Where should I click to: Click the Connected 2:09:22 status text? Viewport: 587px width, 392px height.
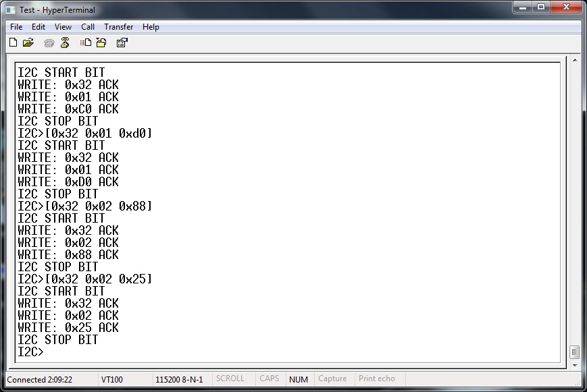coord(39,380)
